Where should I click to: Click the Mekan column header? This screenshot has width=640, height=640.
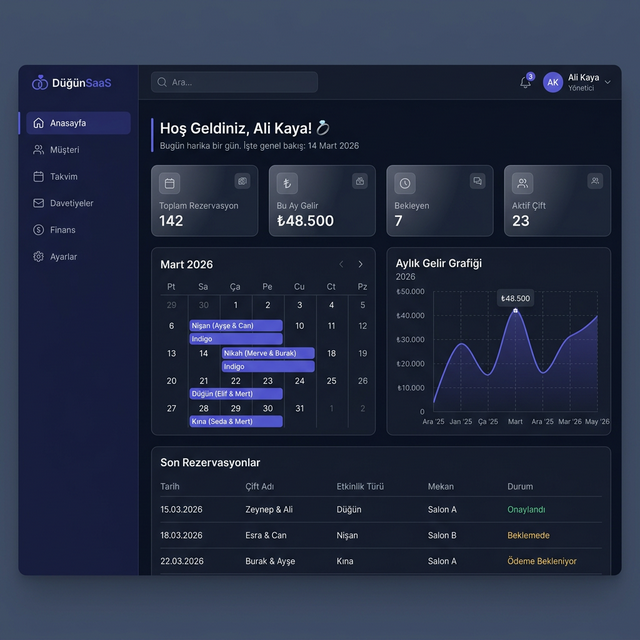[440, 487]
